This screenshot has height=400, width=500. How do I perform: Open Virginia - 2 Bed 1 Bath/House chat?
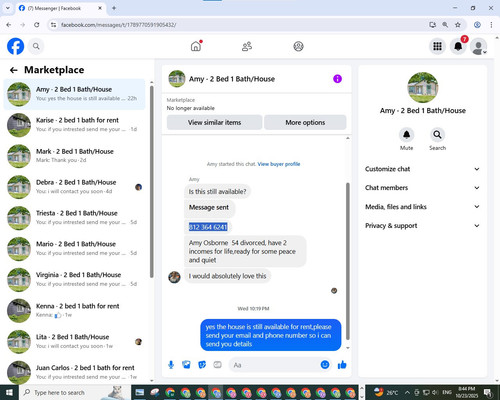(74, 280)
